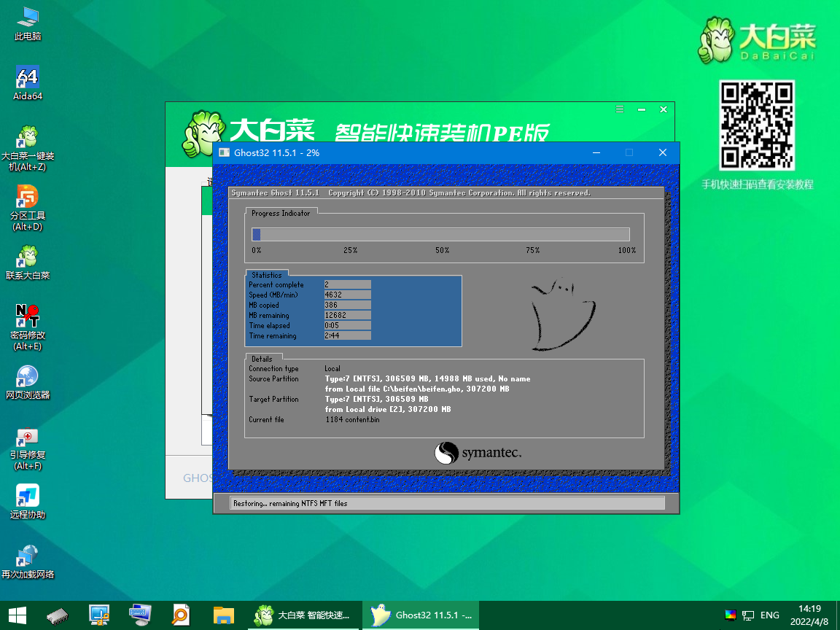Click the Ghost32 title bar icon
The image size is (840, 630).
(225, 152)
